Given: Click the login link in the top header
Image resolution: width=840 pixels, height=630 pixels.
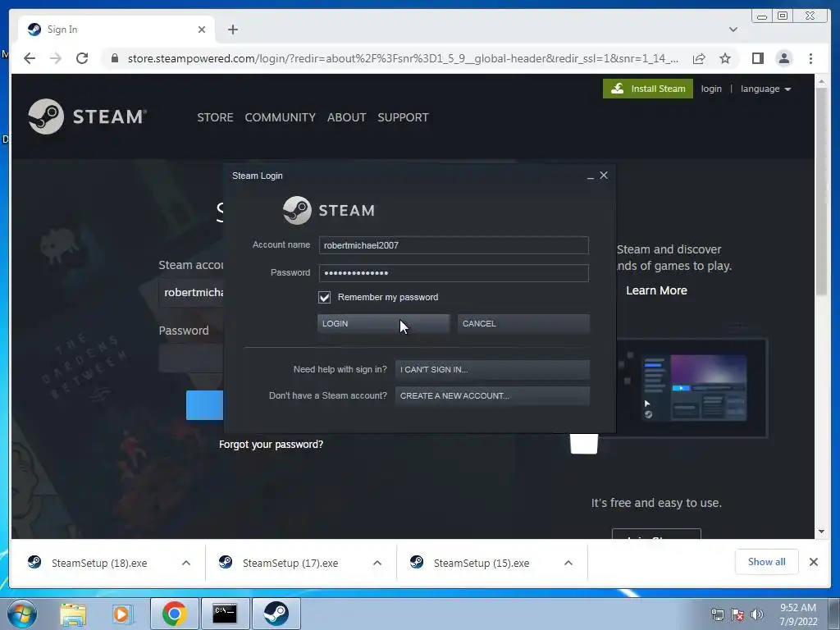Looking at the screenshot, I should point(711,89).
